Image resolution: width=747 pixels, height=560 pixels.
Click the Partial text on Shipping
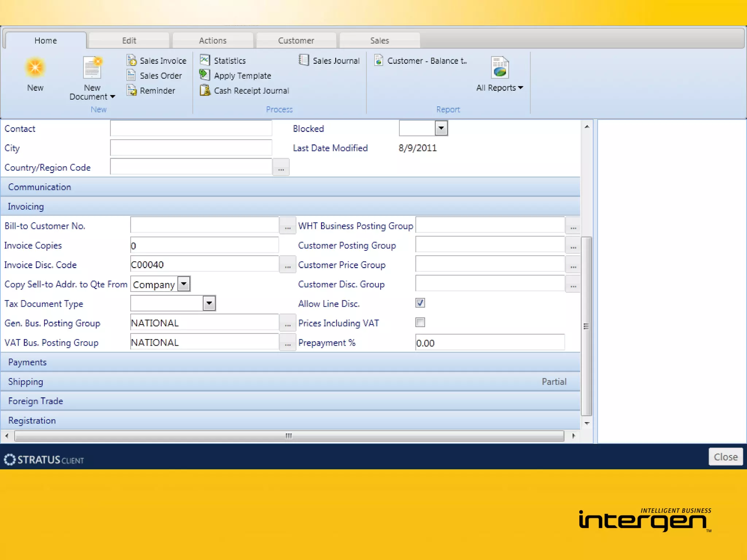click(x=554, y=382)
